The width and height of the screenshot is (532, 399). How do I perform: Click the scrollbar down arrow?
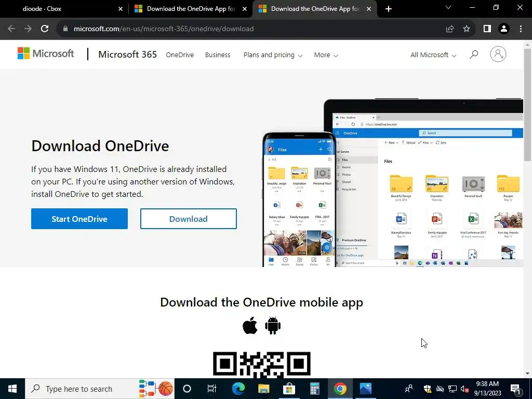[x=527, y=374]
